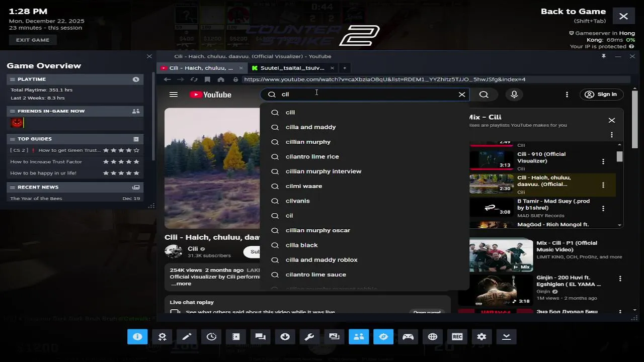Toggle the web browser icon in overlay toolbar
Image resolution: width=644 pixels, height=362 pixels.
383,337
